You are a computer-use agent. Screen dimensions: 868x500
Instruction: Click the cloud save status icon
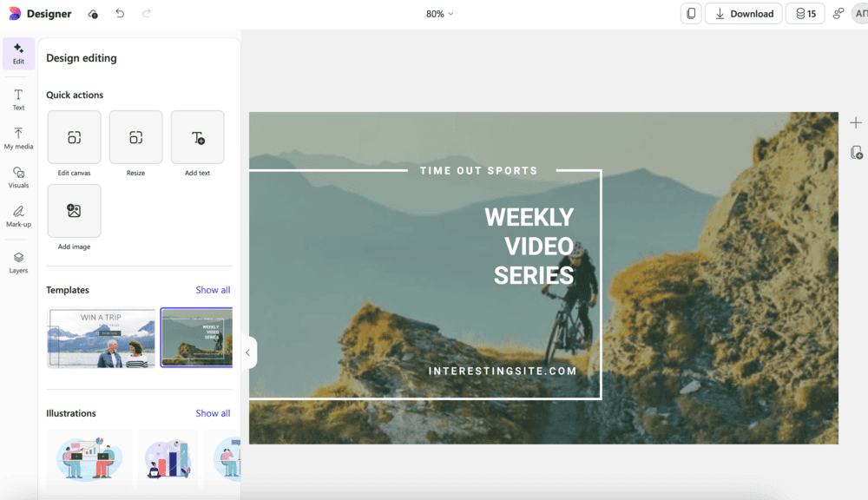tap(93, 14)
